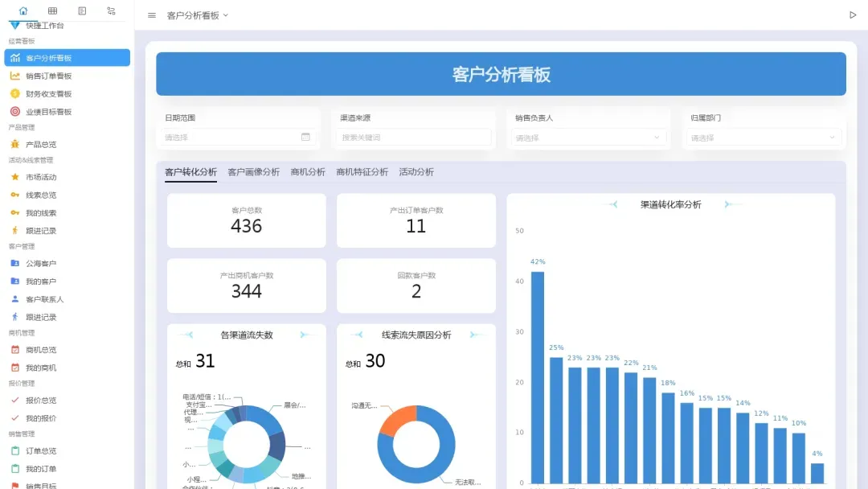Click the 产出商机客户数 344 card

point(247,286)
